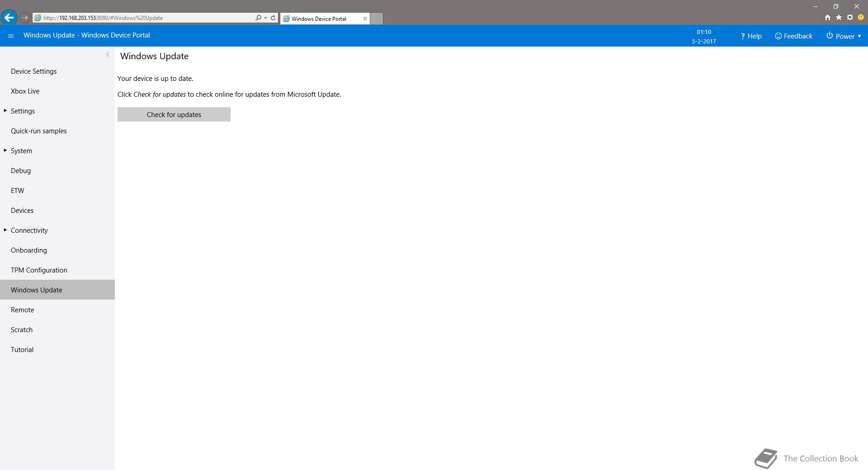Click the time 01:10 in header
This screenshot has width=868, height=470.
pos(704,32)
